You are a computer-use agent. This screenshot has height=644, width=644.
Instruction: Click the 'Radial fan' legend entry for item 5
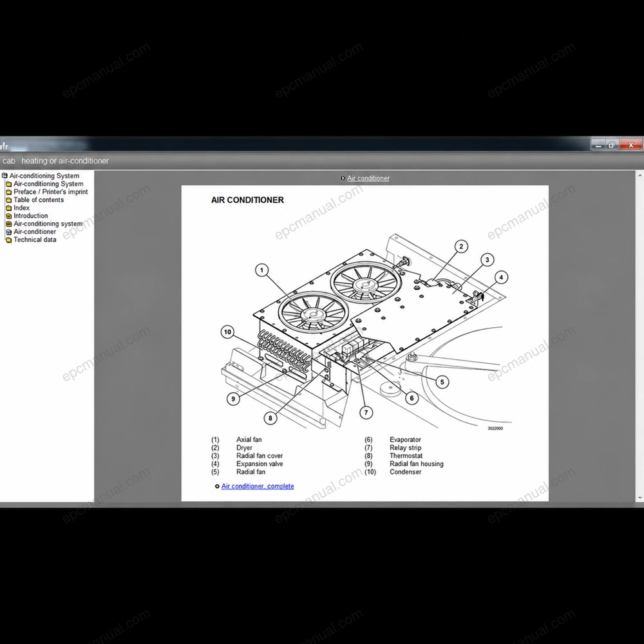pyautogui.click(x=251, y=472)
